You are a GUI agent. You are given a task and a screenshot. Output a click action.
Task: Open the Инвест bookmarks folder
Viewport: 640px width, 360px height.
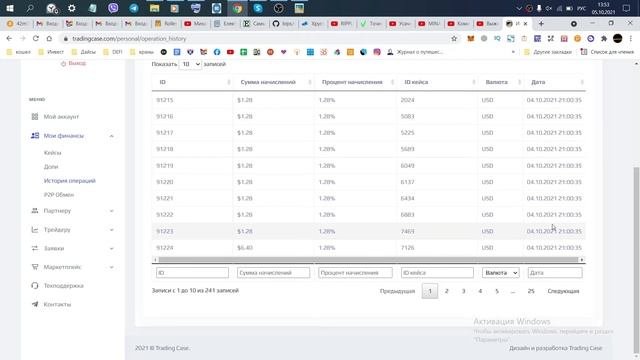[x=51, y=52]
